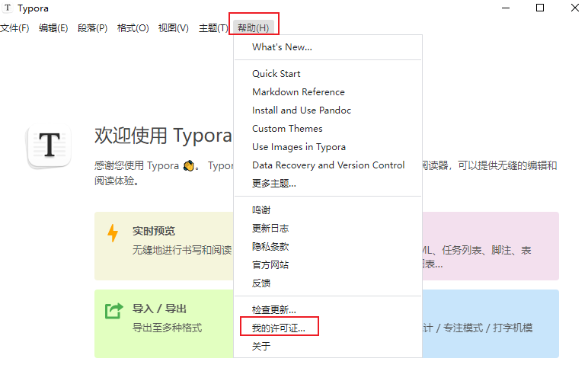Click Custom Themes menu item

[287, 129]
